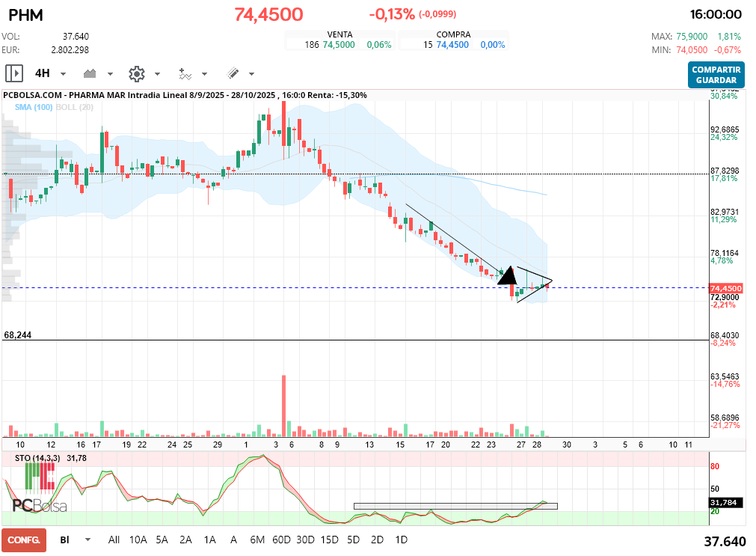This screenshot has height=556, width=756.
Task: Open the indicators tool icon
Action: pos(185,73)
